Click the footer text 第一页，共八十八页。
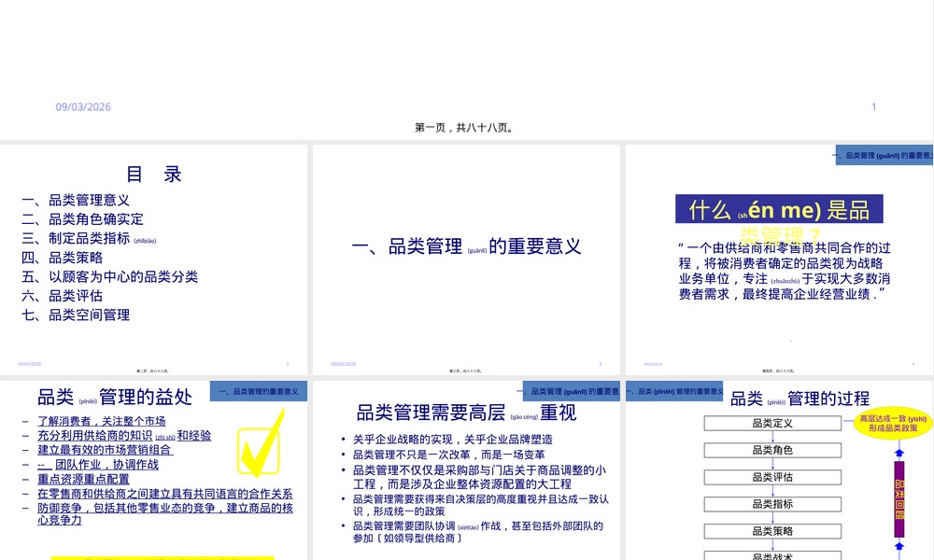 [x=464, y=127]
